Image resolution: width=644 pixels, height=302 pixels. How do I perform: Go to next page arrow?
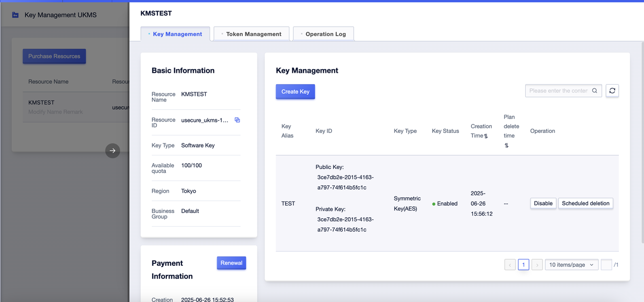click(537, 265)
